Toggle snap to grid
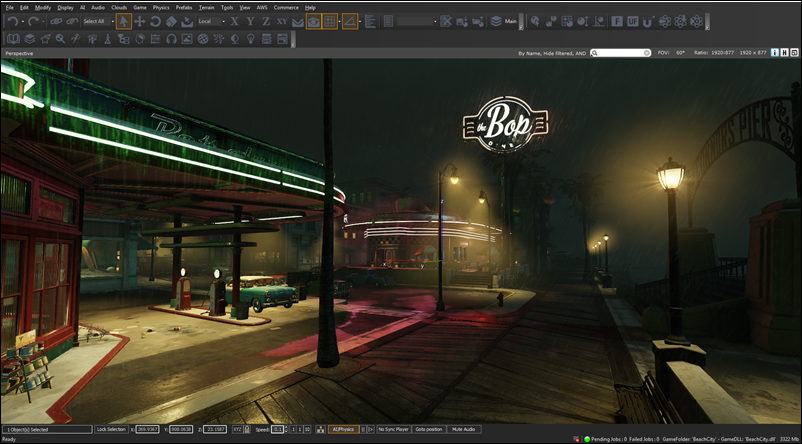The width and height of the screenshot is (802, 444). coord(330,21)
